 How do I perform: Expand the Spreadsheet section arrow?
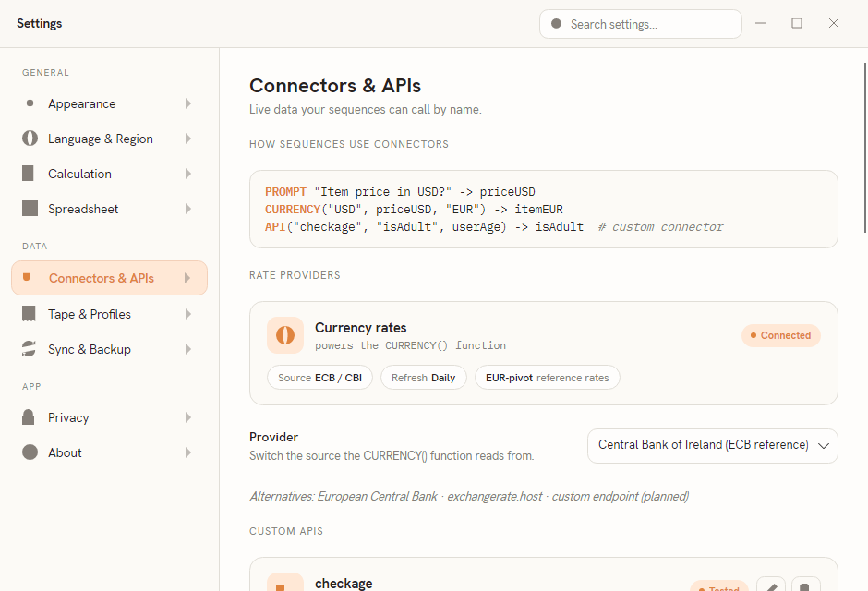188,209
